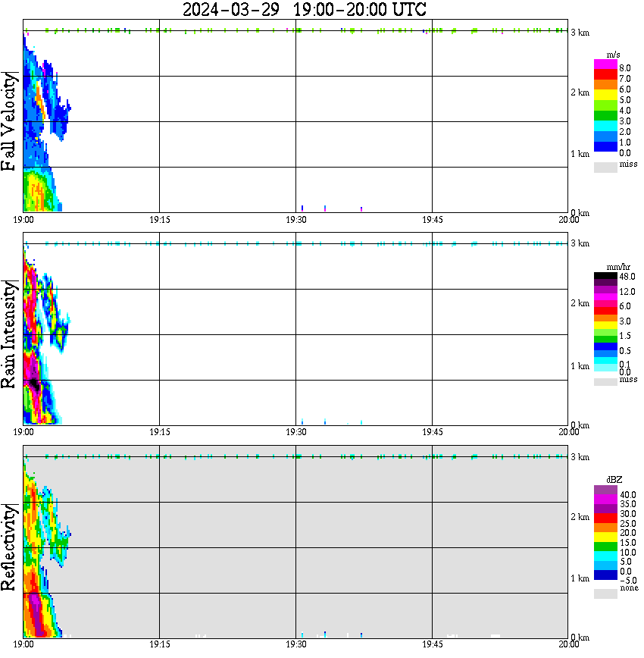Click '3 km' height label of Reflectivity panel

click(x=580, y=456)
